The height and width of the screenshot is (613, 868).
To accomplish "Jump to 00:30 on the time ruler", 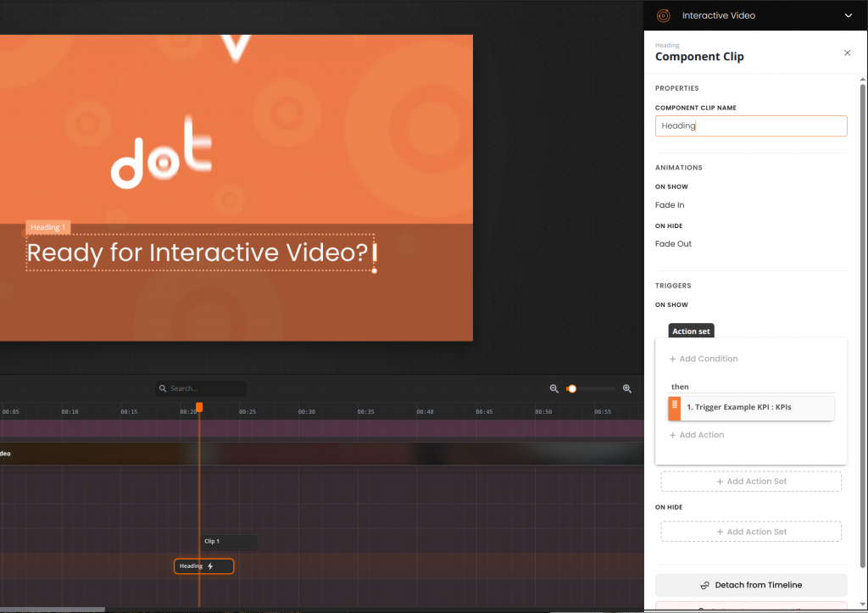I will tap(306, 412).
